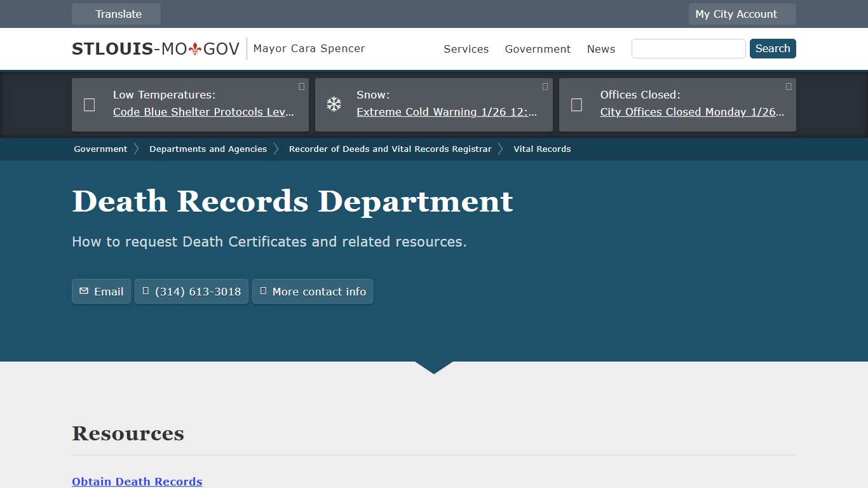
Task: Click the Low Temperatures alert icon
Action: (x=89, y=104)
